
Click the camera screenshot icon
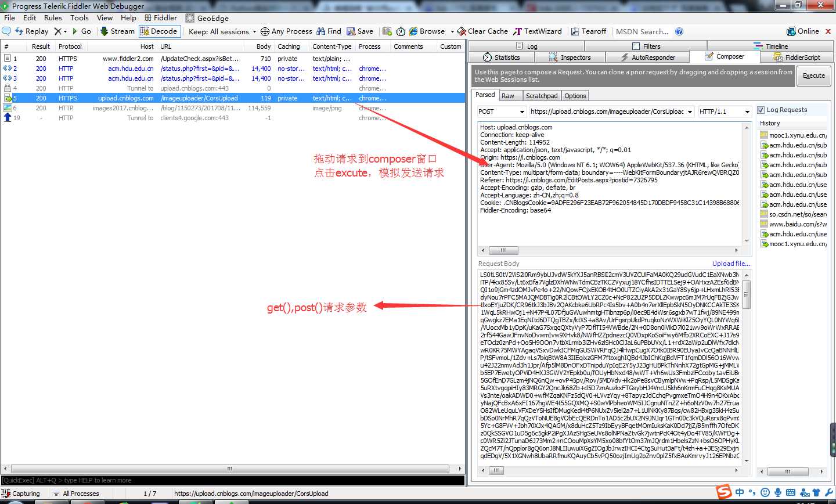click(x=386, y=31)
